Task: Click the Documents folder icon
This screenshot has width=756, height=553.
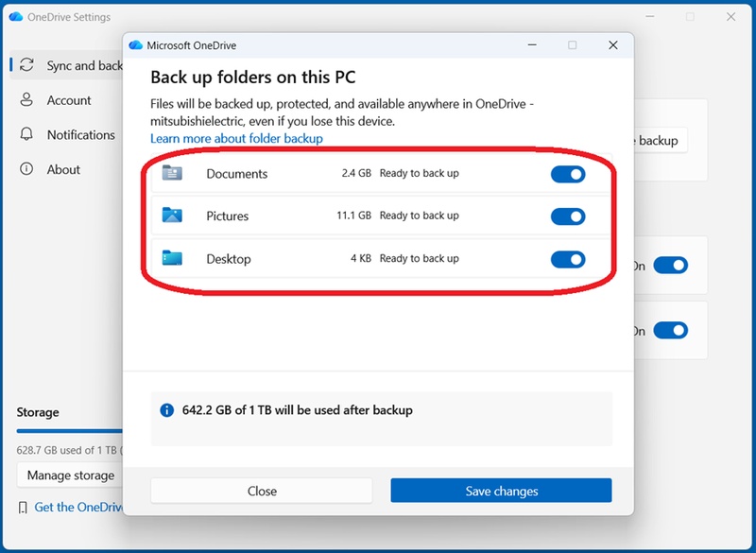Action: point(172,173)
